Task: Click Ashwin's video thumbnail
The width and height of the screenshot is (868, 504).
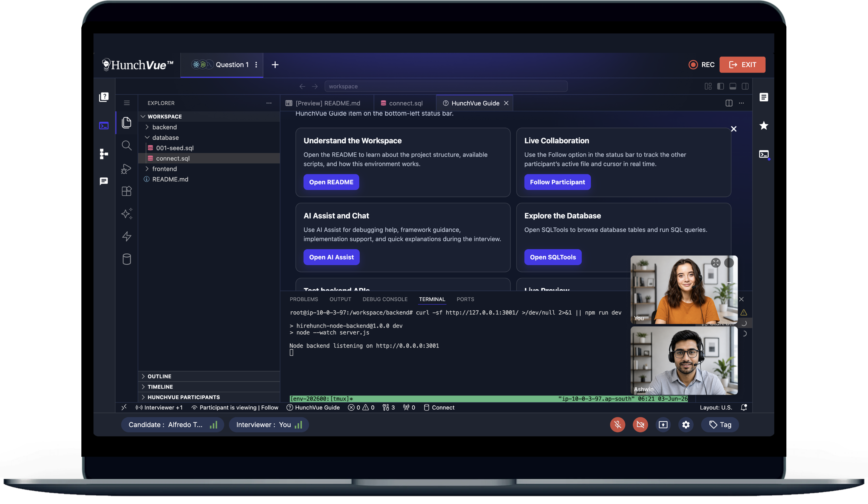Action: pyautogui.click(x=684, y=360)
